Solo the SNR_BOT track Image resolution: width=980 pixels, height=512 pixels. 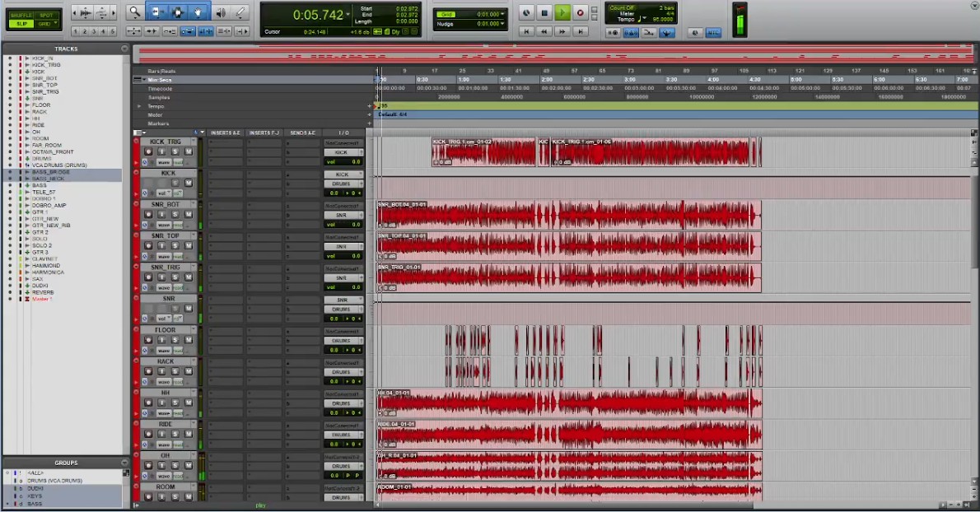click(175, 215)
